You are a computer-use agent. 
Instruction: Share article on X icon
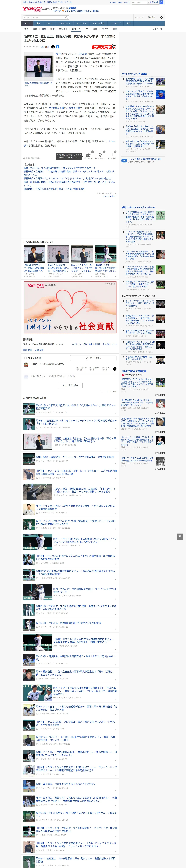[53, 47]
